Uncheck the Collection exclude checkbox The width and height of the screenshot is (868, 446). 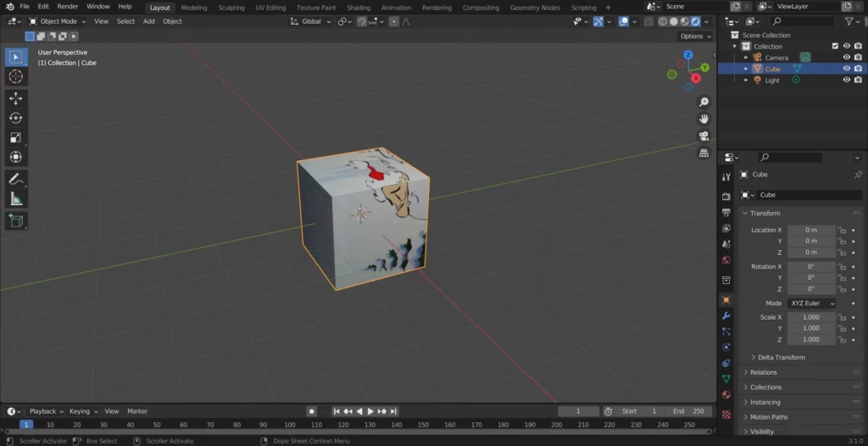point(835,47)
